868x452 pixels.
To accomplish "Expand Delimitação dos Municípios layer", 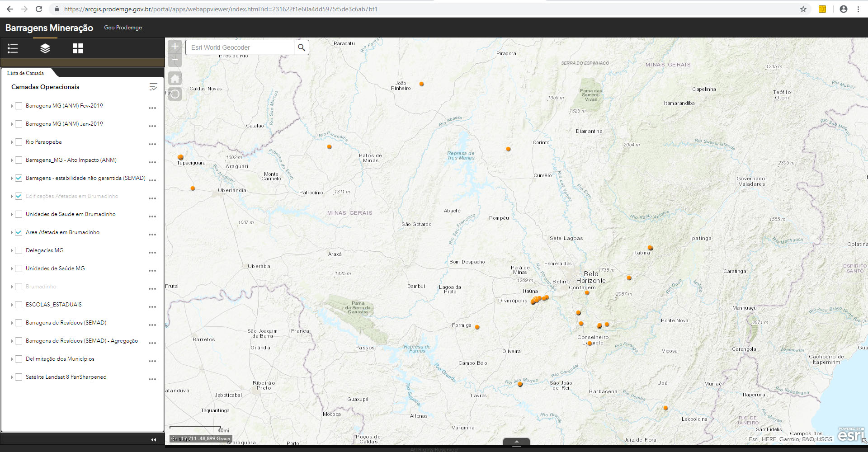I will [12, 359].
